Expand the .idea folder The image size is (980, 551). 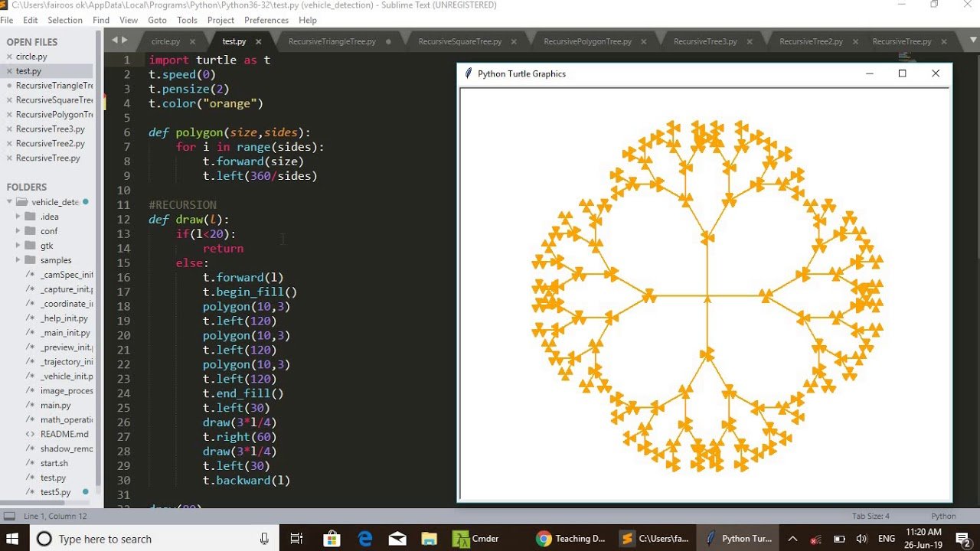[18, 217]
